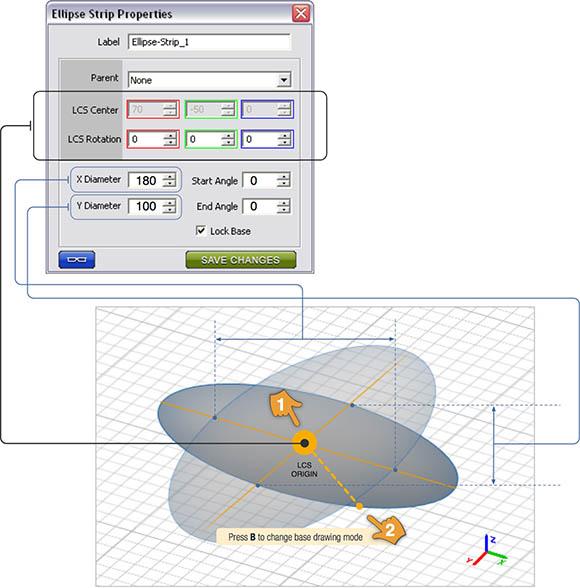Toggle the Lock Base checkbox
This screenshot has height=588, width=580.
(x=201, y=230)
